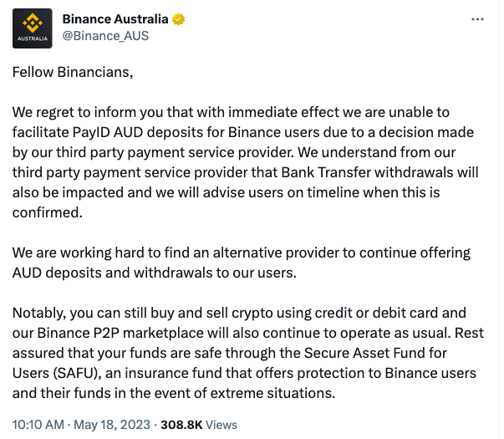Click the word Views beside the count
504x439 pixels.
pos(221,425)
